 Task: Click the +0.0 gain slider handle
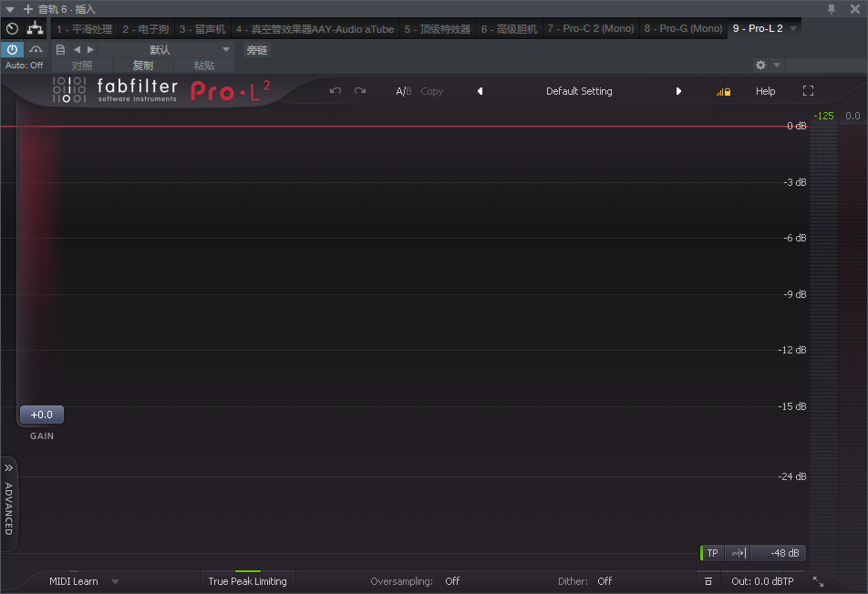pyautogui.click(x=42, y=415)
